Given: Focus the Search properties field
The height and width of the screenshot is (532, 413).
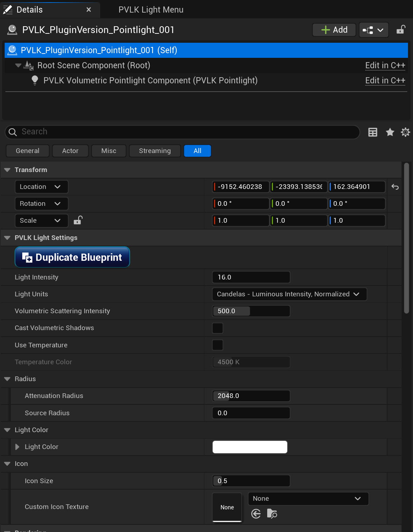Looking at the screenshot, I should 182,132.
